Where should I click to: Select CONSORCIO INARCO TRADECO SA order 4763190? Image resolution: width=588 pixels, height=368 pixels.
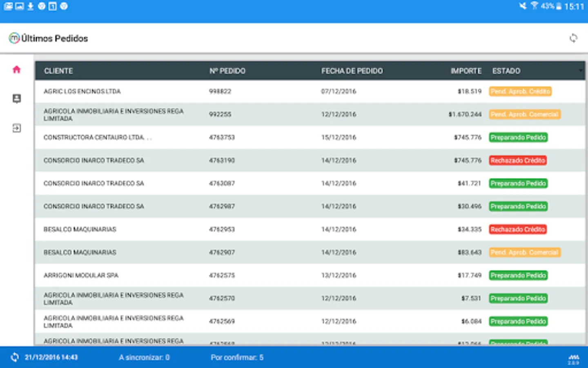pos(310,160)
